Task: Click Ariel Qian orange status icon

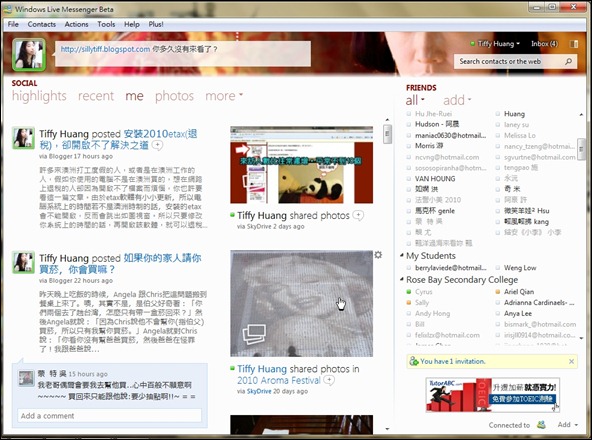Action: pos(498,292)
